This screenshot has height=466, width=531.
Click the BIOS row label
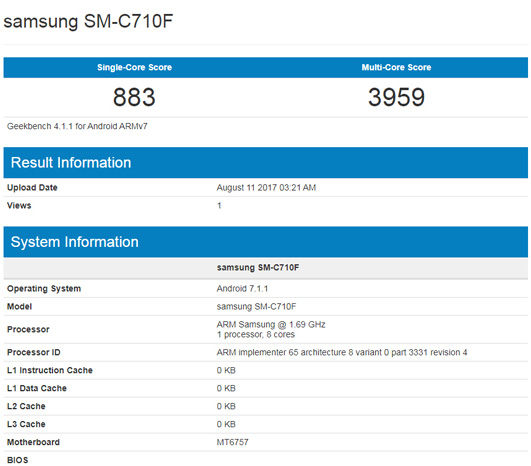[18, 460]
